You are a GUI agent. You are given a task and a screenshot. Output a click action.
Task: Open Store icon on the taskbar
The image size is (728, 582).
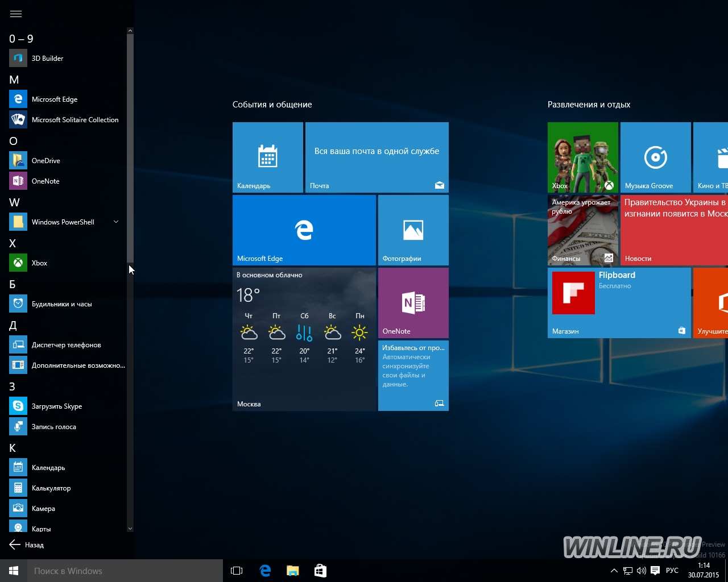320,571
